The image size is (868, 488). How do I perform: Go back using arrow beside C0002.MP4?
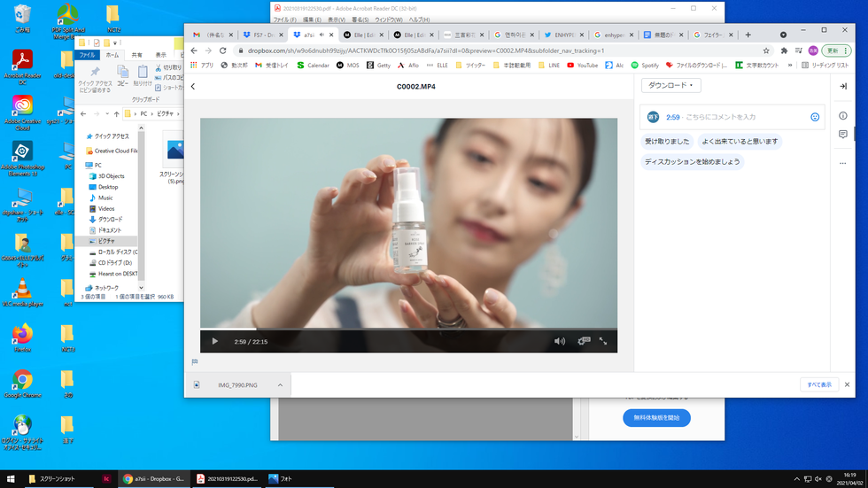193,86
